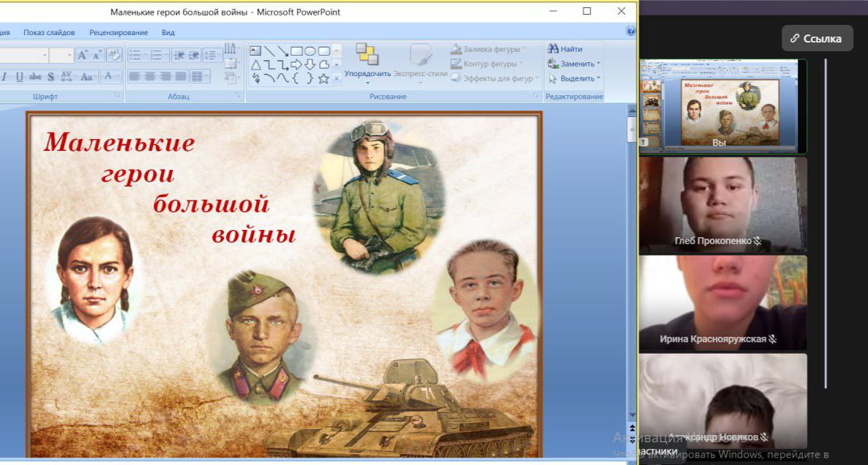Convert text to SmartArt graphic
868x465 pixels.
point(231,78)
